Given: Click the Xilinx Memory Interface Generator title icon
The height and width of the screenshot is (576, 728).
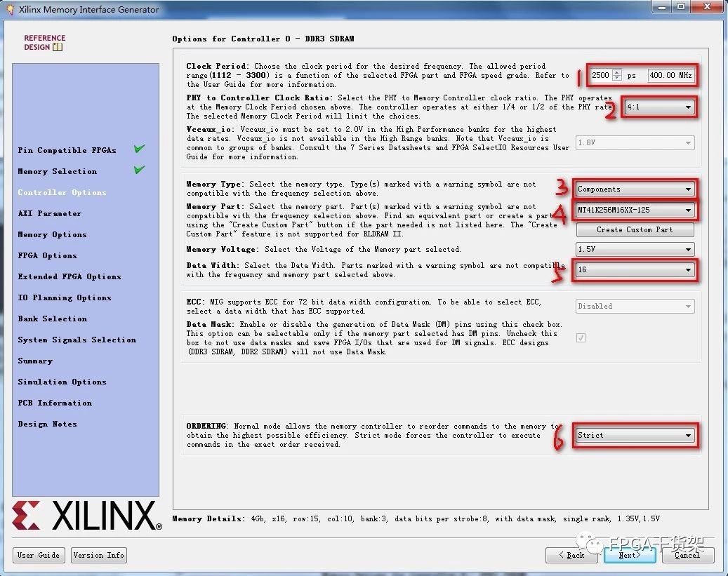Looking at the screenshot, I should pos(9,9).
